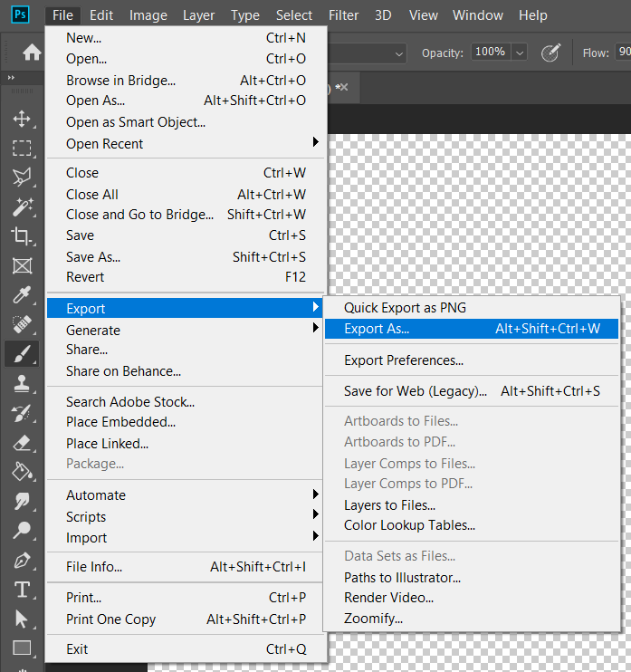Image resolution: width=631 pixels, height=672 pixels.
Task: Set the Opacity 100% value field
Action: tap(490, 53)
